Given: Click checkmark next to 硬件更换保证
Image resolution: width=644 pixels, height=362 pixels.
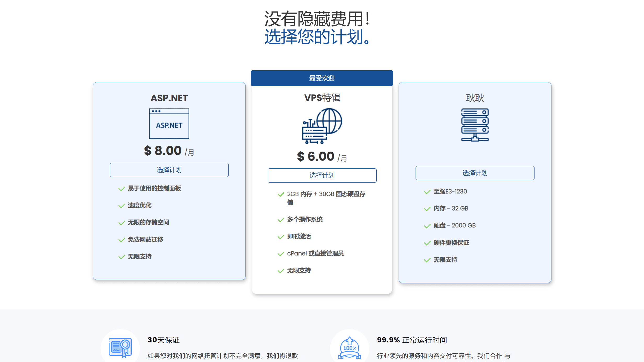Looking at the screenshot, I should (427, 243).
